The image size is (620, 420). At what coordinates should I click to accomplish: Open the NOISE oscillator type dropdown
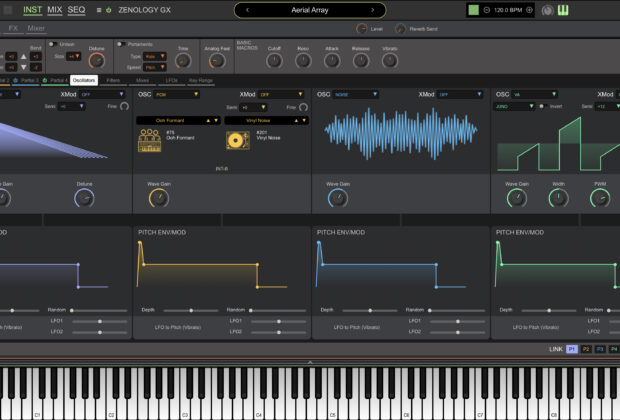[x=355, y=94]
